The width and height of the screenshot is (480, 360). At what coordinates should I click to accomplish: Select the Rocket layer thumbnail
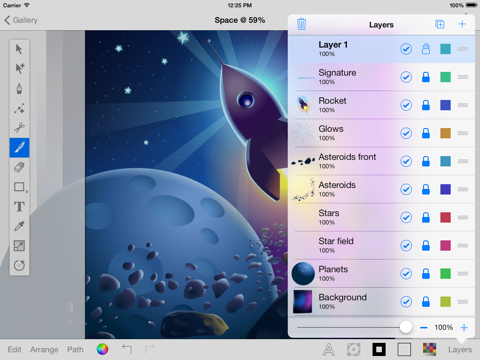[x=303, y=105]
